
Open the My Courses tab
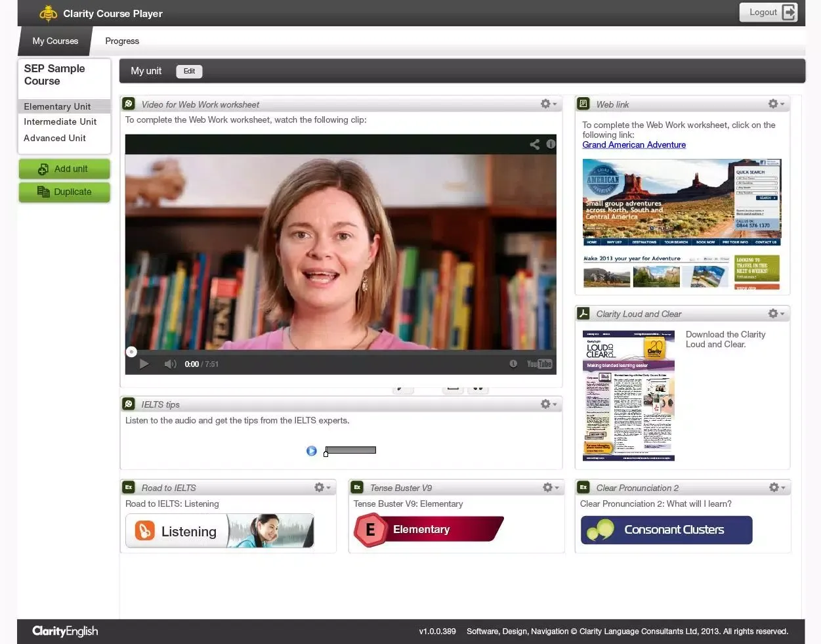point(55,41)
